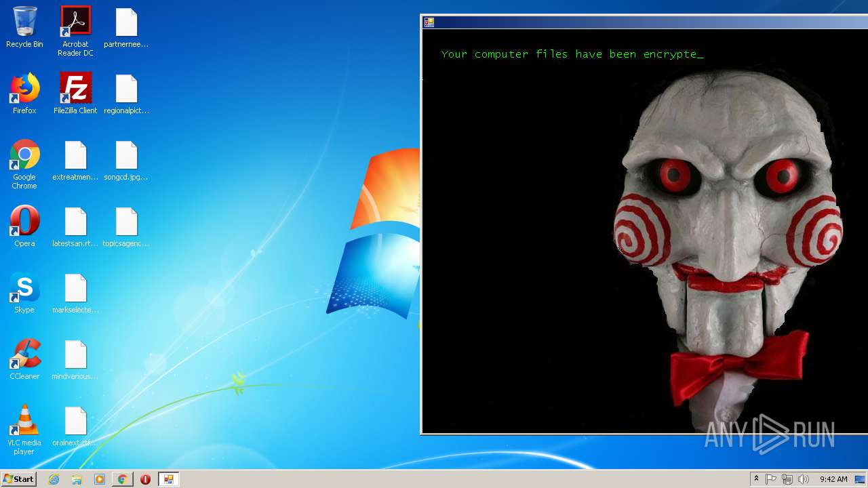Select the oralnext.rtf desktop file
This screenshot has width=868, height=488.
[75, 426]
